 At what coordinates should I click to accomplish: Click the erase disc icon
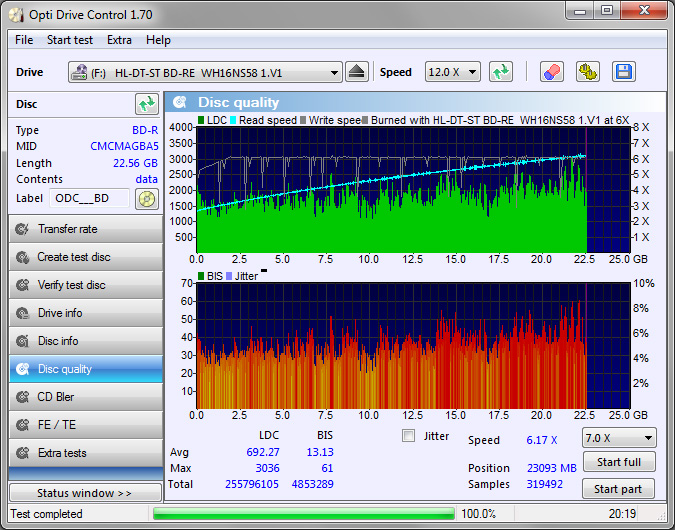[551, 72]
